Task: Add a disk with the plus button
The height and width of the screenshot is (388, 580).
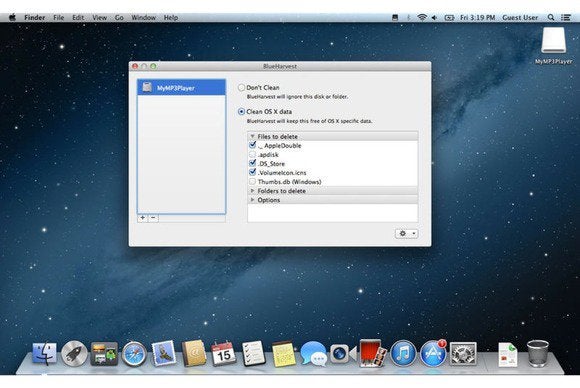Action: point(142,218)
